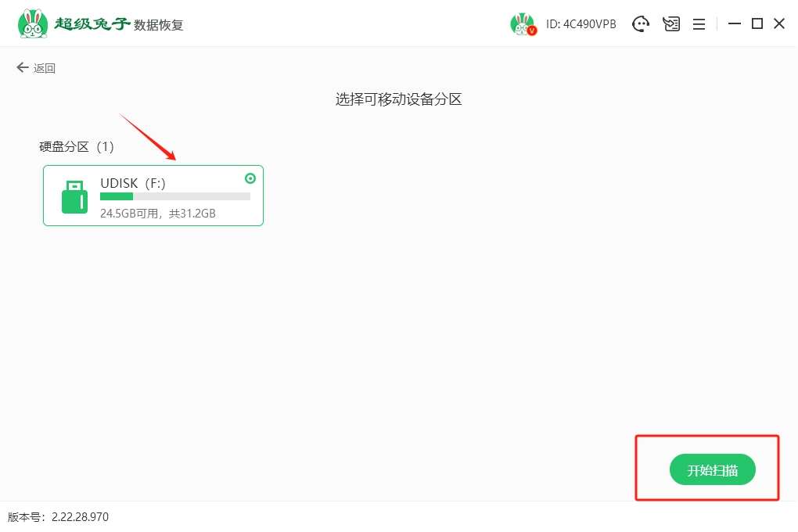Click the user ID 4C490VPB text
The image size is (798, 532).
(x=581, y=24)
